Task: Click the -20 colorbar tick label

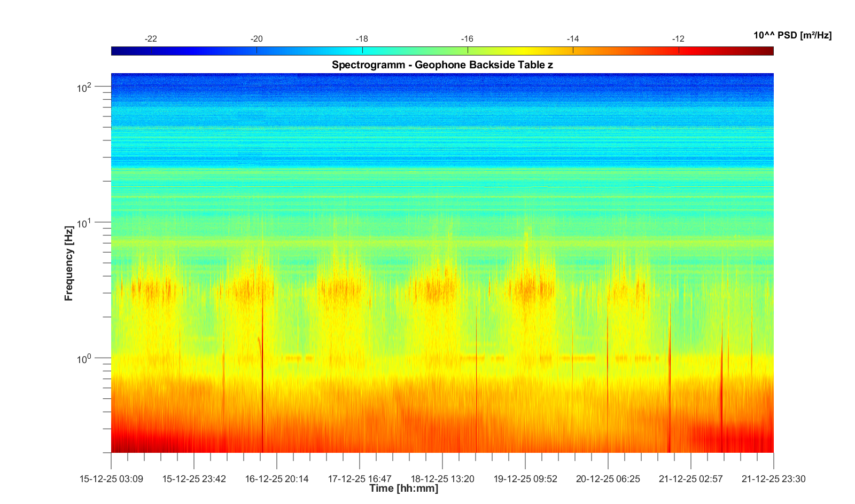Action: coord(256,39)
